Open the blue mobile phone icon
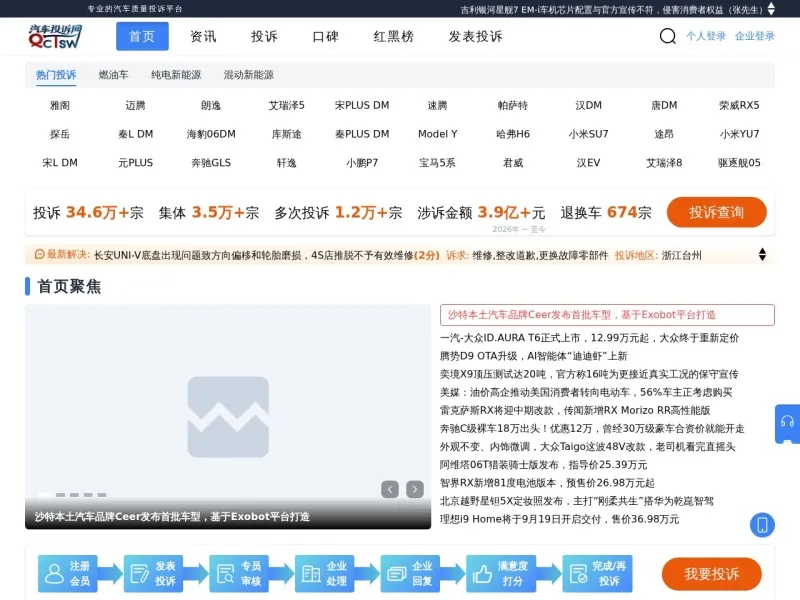The width and height of the screenshot is (800, 600). pos(762,525)
